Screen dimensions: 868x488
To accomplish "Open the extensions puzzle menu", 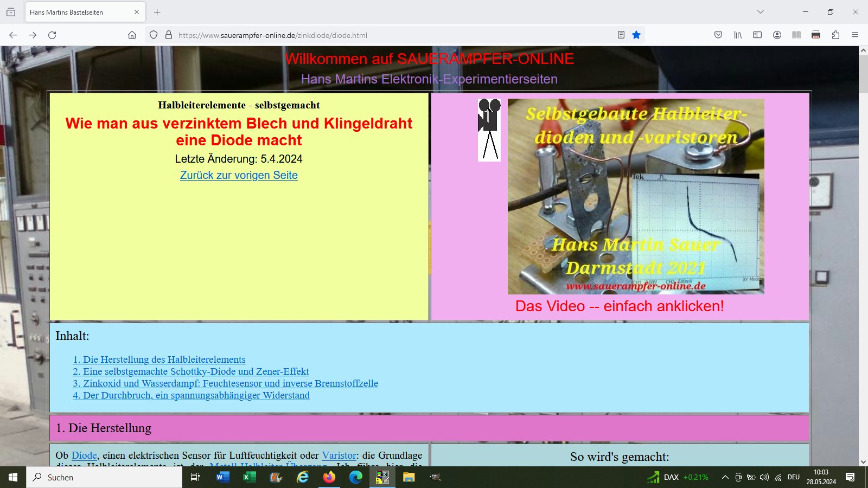I will [x=835, y=35].
